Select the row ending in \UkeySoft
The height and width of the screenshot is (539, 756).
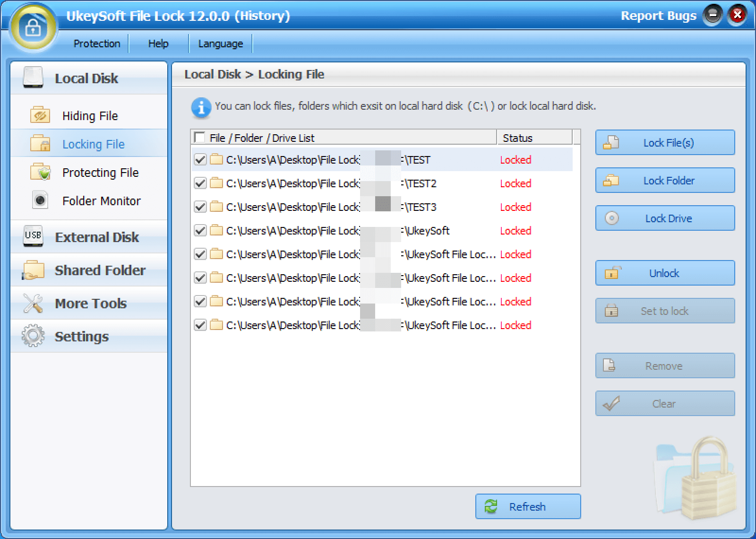tap(382, 230)
